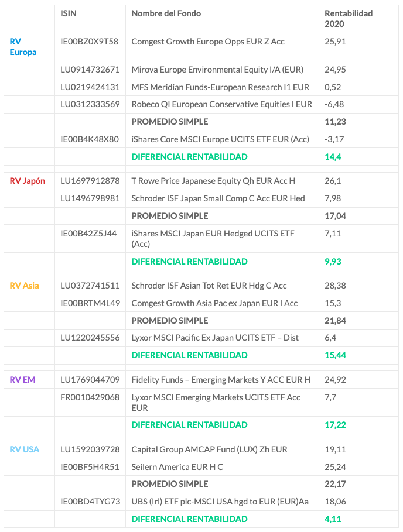The width and height of the screenshot is (403, 532).
Task: Click the 0,52 return value
Action: (333, 87)
